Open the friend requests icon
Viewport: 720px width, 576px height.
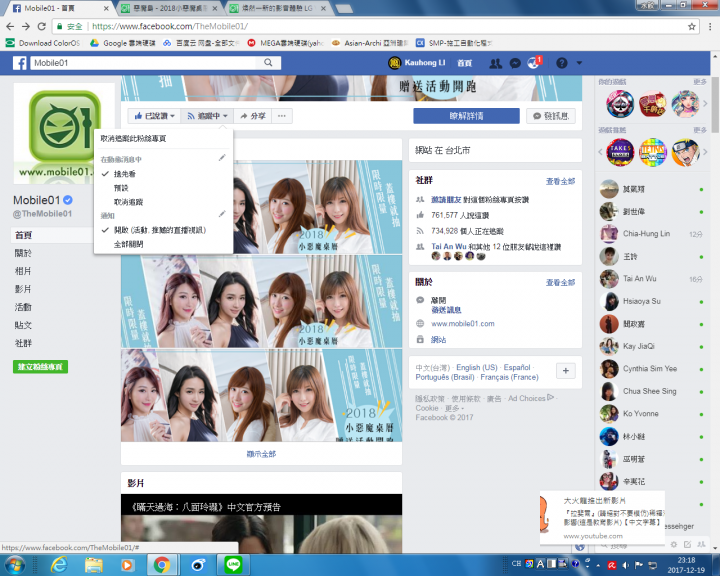pyautogui.click(x=495, y=63)
